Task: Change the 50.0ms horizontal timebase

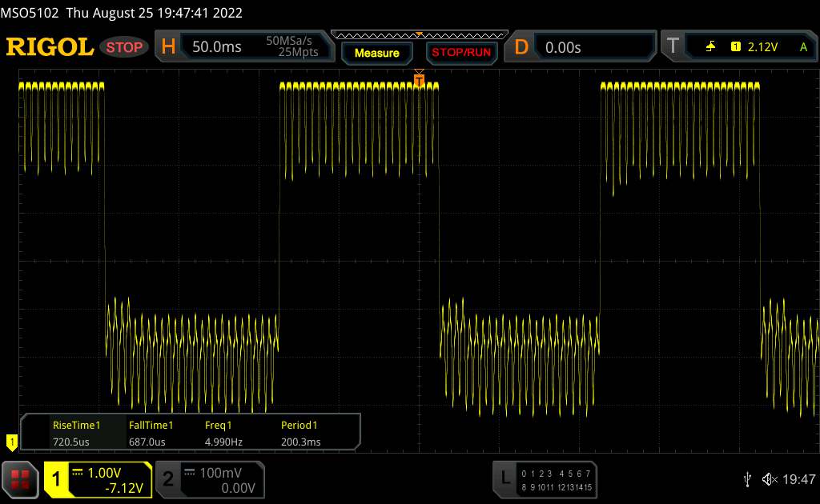Action: click(217, 47)
